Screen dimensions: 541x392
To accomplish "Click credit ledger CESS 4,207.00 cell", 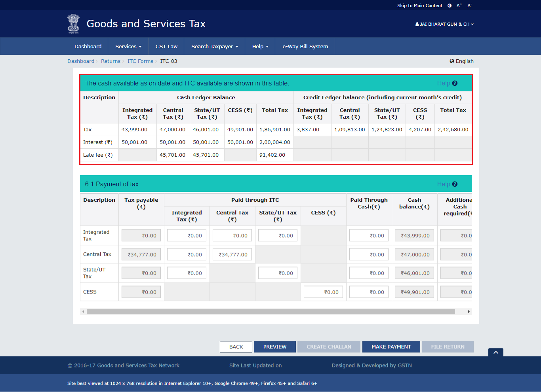I will (x=420, y=130).
